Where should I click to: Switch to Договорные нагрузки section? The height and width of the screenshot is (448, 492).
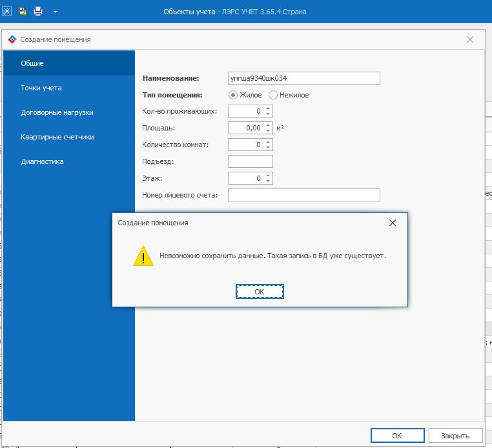(57, 112)
